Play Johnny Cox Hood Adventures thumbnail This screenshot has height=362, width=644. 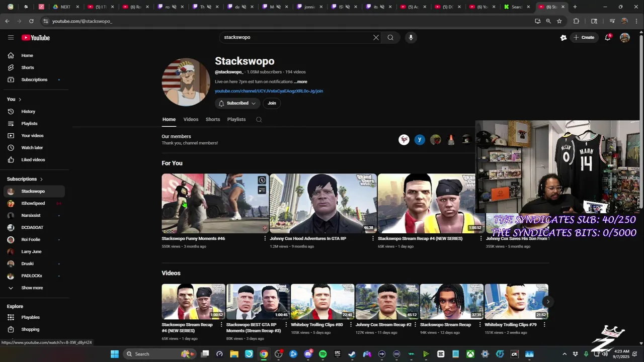323,203
